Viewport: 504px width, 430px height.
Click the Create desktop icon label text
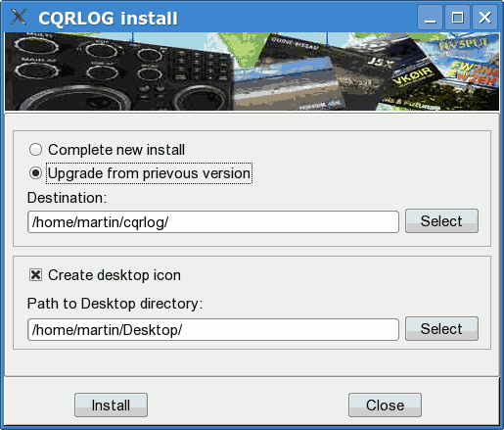click(x=115, y=275)
